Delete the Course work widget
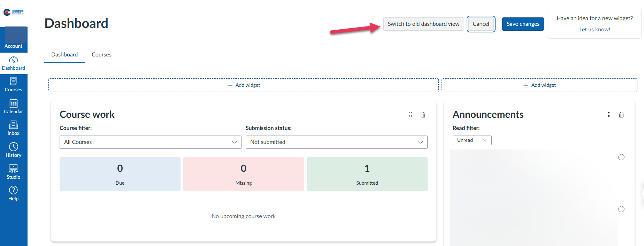644x246 pixels. pos(422,115)
